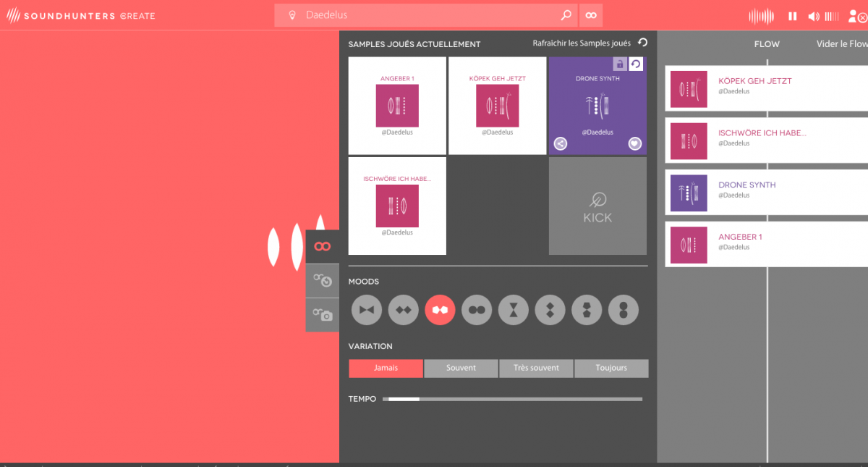Set variation to Souvent

pos(461,368)
